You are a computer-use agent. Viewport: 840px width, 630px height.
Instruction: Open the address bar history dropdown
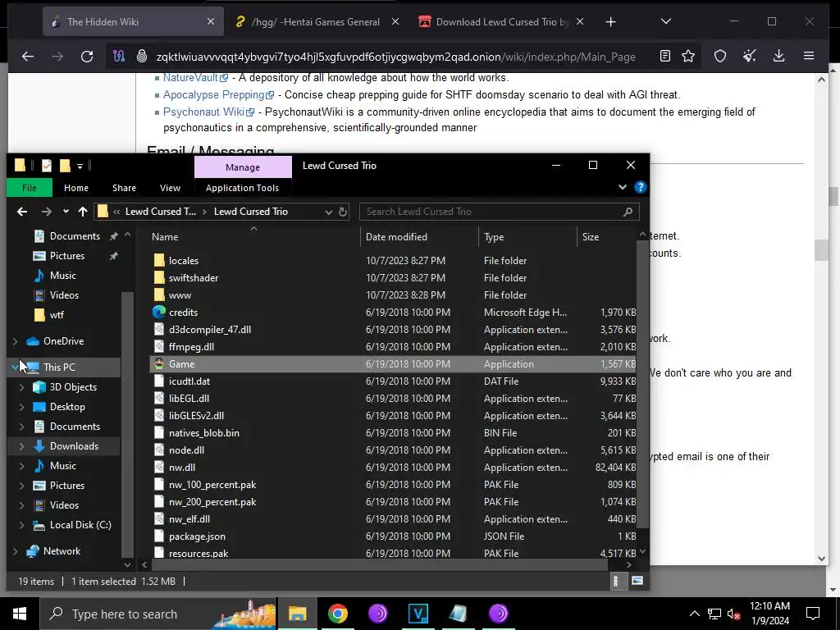pyautogui.click(x=328, y=212)
